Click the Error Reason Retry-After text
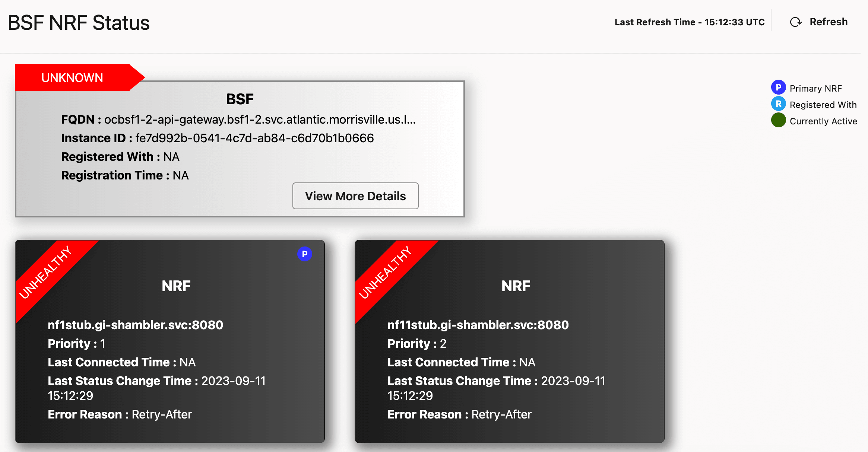This screenshot has width=868, height=452. tap(161, 414)
